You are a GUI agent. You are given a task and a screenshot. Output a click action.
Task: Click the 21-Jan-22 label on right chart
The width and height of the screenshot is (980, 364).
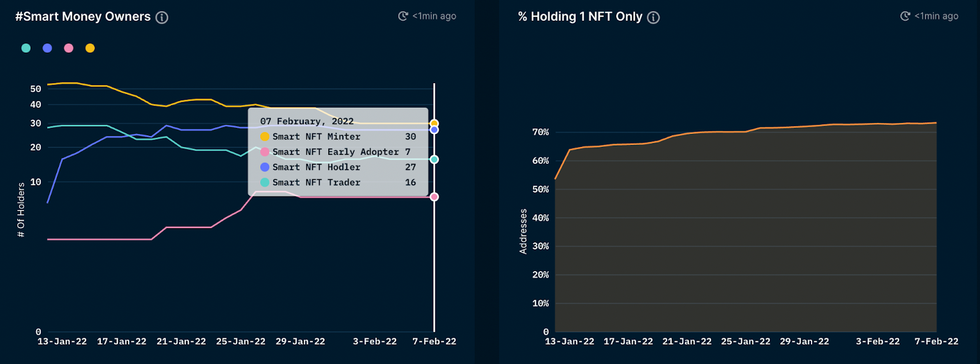687,341
